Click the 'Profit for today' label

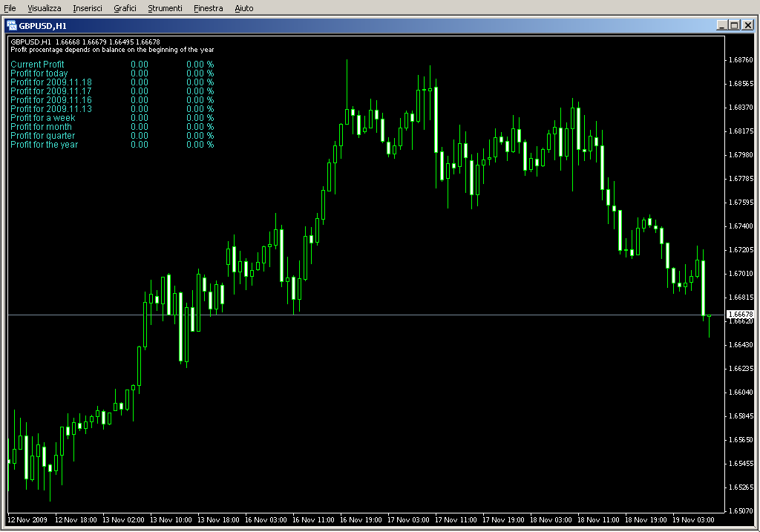click(x=39, y=73)
